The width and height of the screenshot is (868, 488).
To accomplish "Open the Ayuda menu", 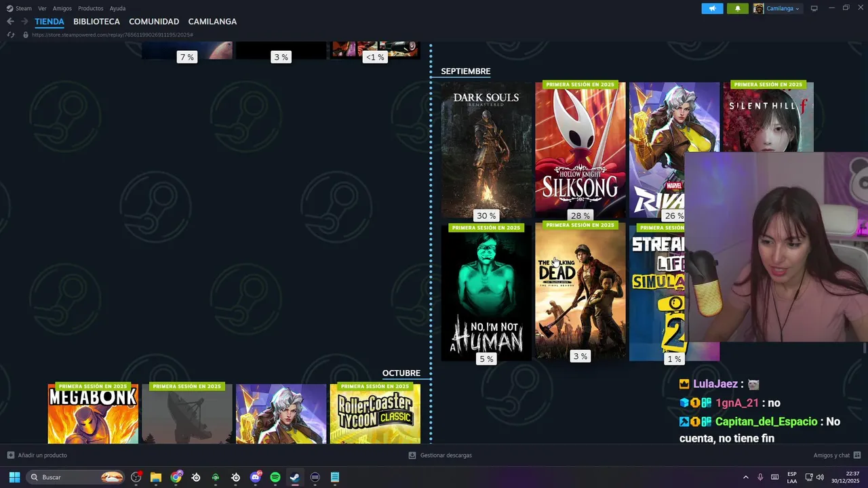I will 117,8.
